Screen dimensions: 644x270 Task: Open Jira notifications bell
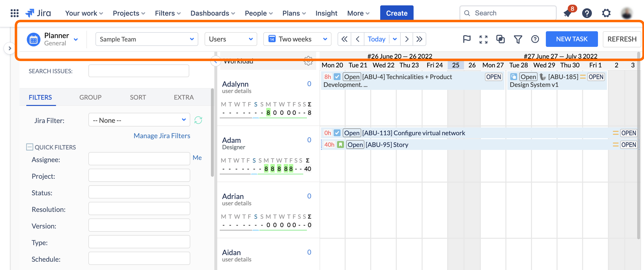[x=567, y=13]
